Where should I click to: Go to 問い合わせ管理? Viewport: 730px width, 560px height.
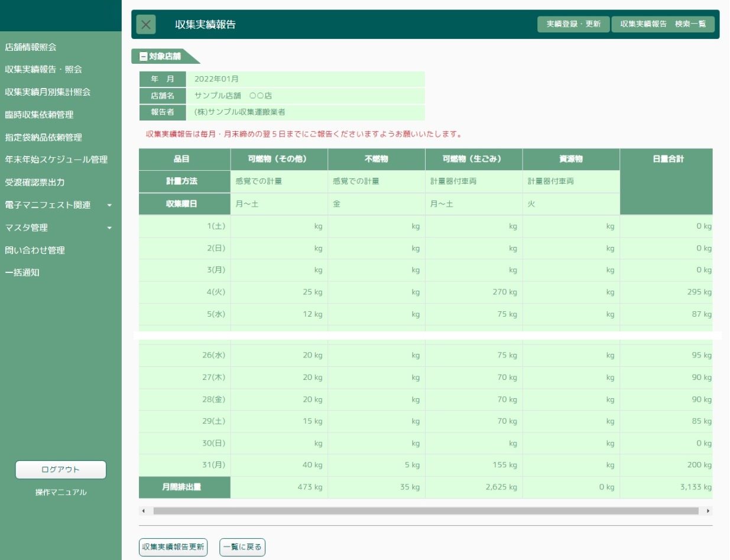pos(34,250)
